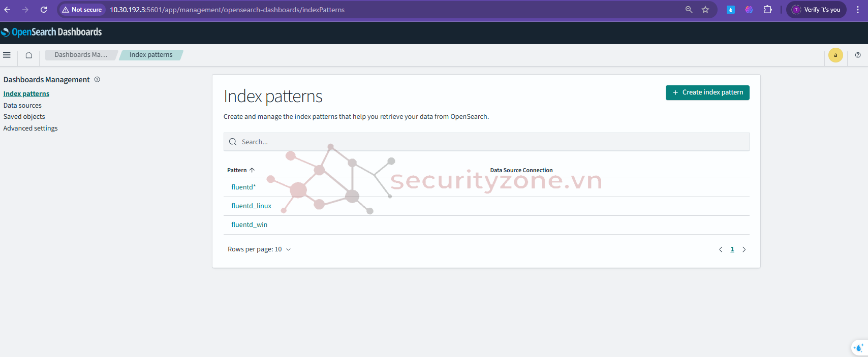Open the floating assistant sparkle icon
Image resolution: width=868 pixels, height=357 pixels.
point(859,348)
